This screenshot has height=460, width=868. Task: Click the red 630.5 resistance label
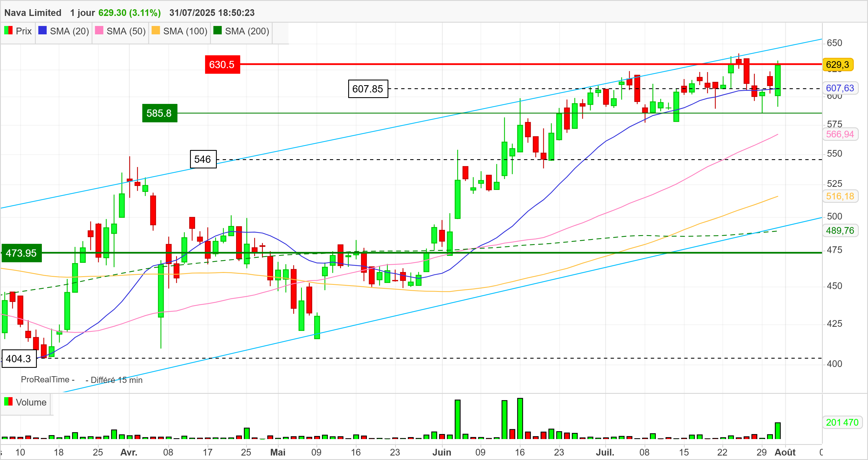click(222, 65)
